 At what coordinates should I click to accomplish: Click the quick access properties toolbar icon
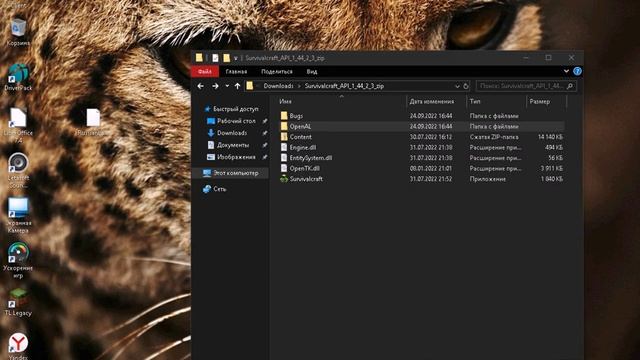point(215,58)
